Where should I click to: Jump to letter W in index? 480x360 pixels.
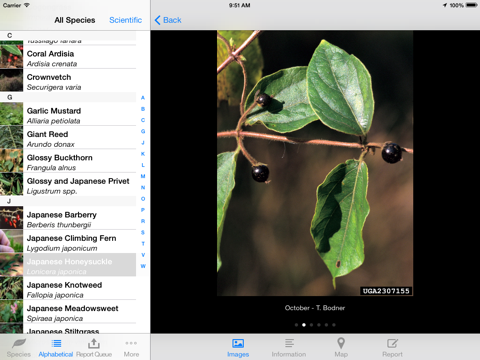[143, 266]
